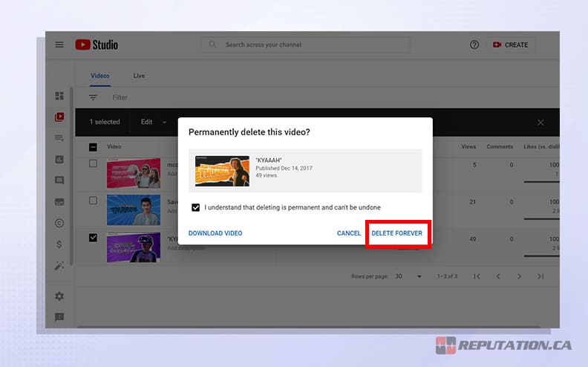588x367 pixels.
Task: Uncheck the deletion is permanent acknowledgment checkbox
Action: pyautogui.click(x=195, y=207)
